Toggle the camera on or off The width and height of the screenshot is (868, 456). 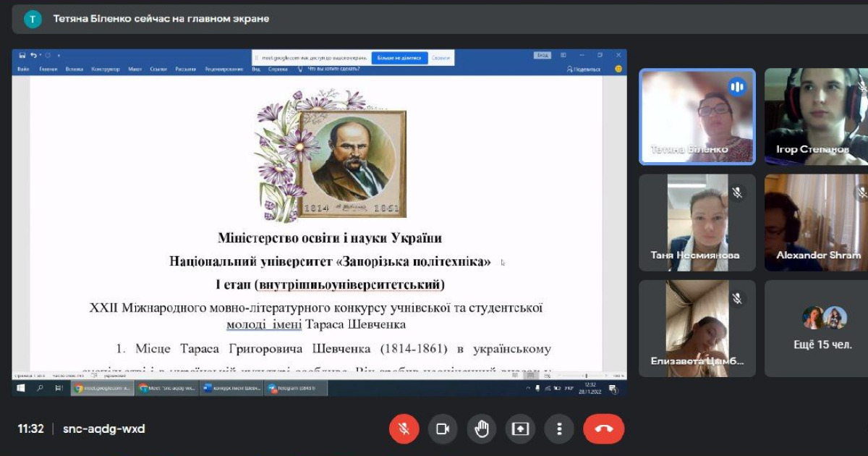[443, 428]
